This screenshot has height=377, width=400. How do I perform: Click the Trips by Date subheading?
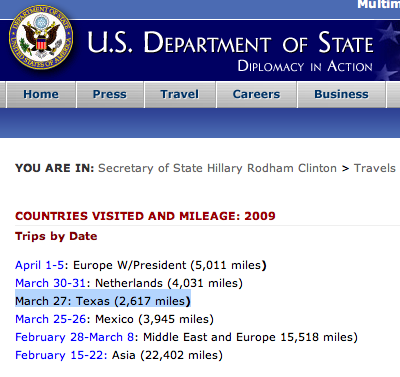[x=56, y=236]
